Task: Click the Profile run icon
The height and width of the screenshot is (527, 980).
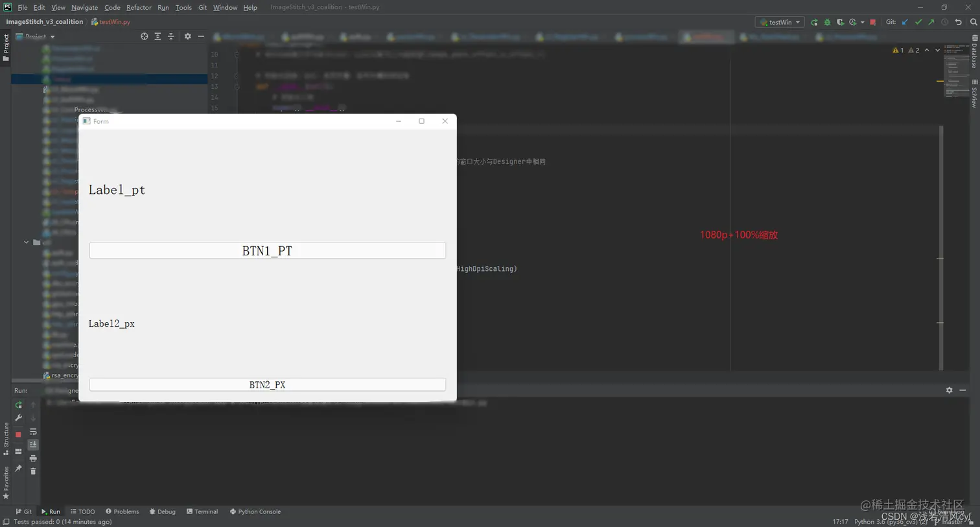Action: (853, 22)
